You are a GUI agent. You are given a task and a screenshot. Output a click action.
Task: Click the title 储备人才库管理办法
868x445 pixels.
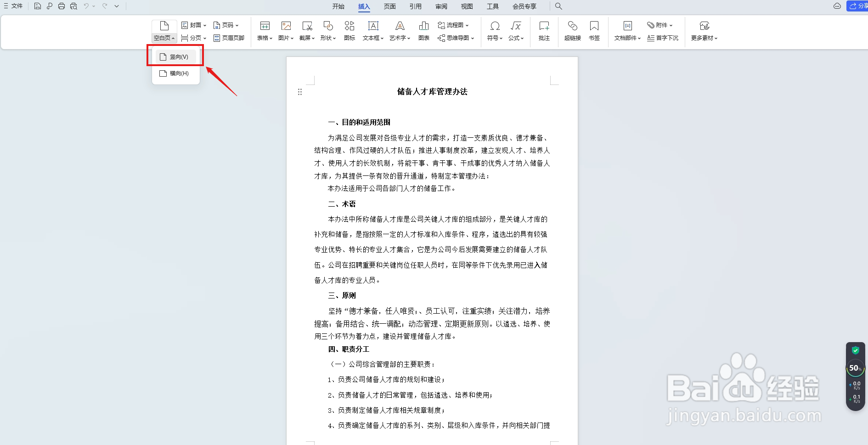pos(432,91)
